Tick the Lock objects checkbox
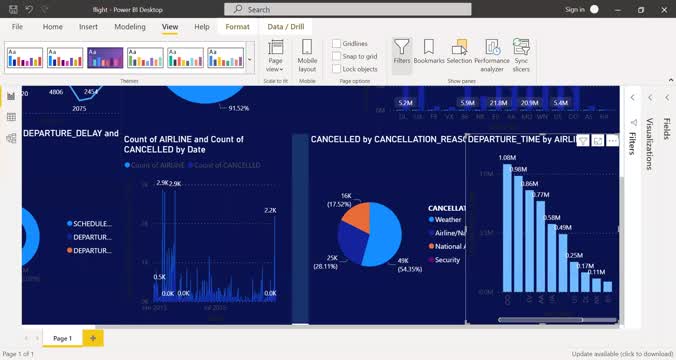 336,69
